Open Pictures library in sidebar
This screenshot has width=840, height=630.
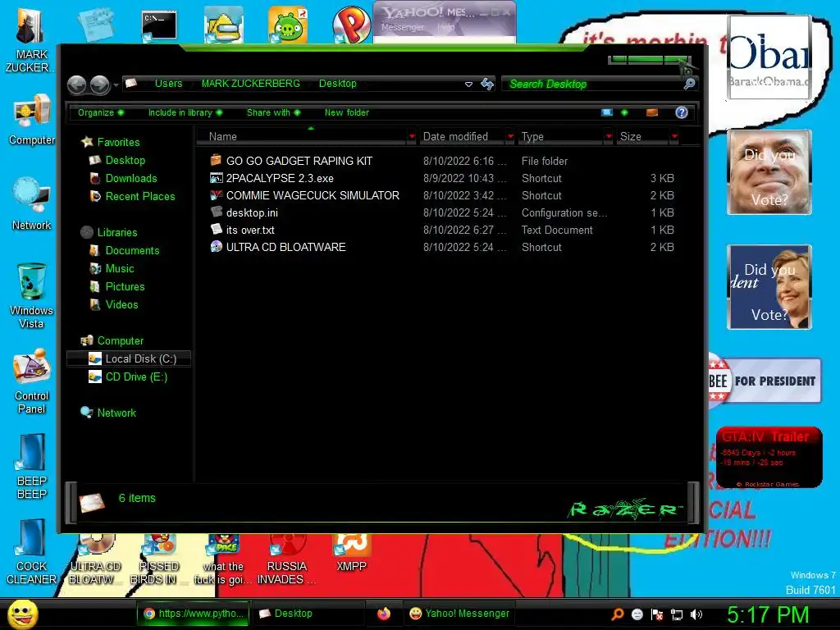(125, 286)
